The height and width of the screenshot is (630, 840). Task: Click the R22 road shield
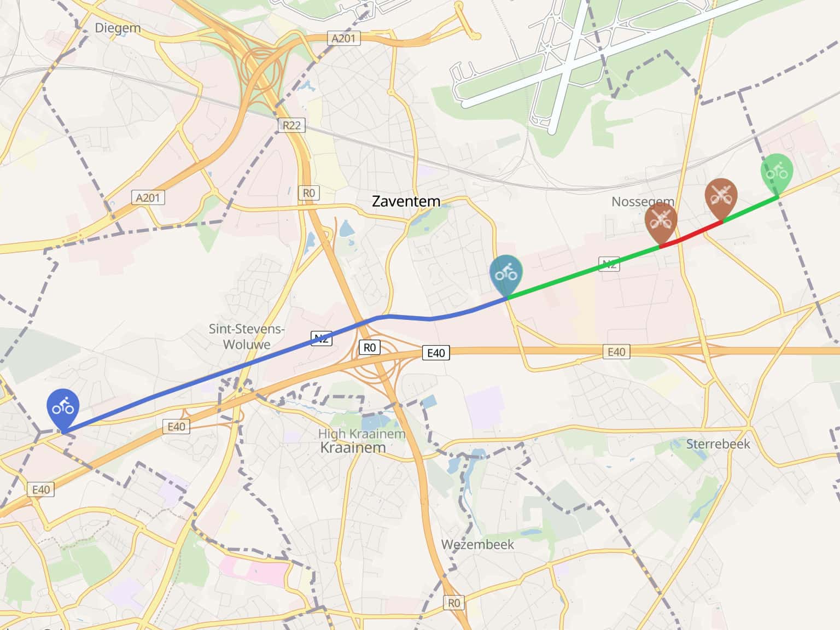(291, 125)
